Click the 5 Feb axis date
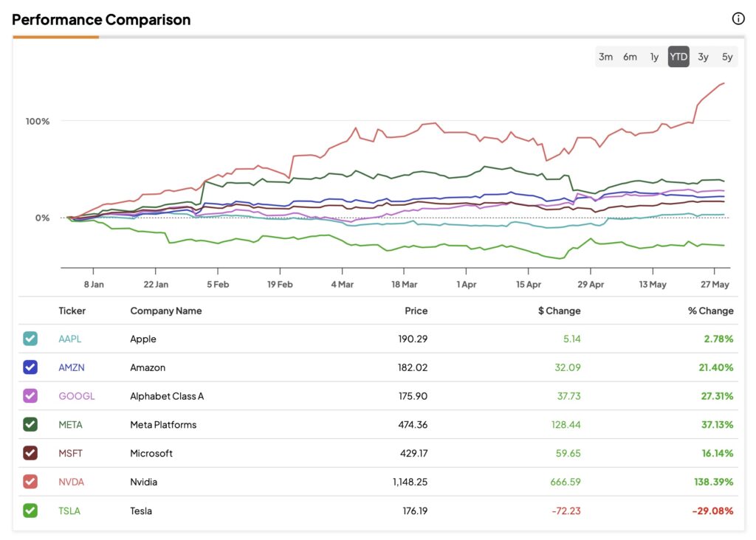This screenshot has height=540, width=756. [218, 284]
